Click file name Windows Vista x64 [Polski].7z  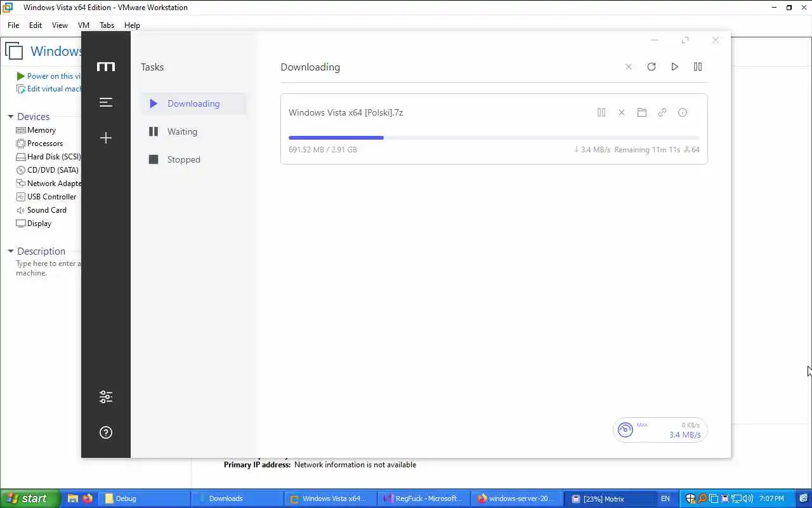coord(346,112)
